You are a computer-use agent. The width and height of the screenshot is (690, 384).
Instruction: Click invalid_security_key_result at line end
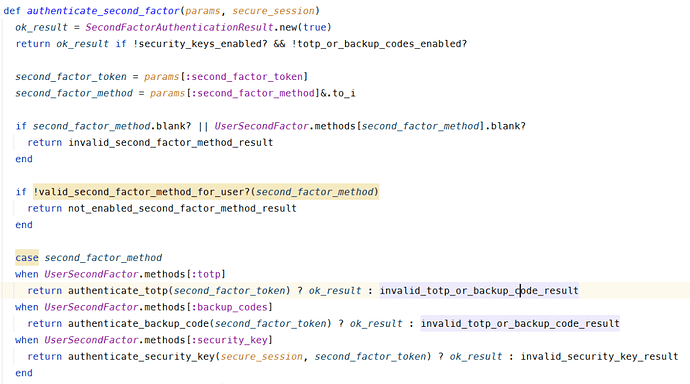pos(599,356)
